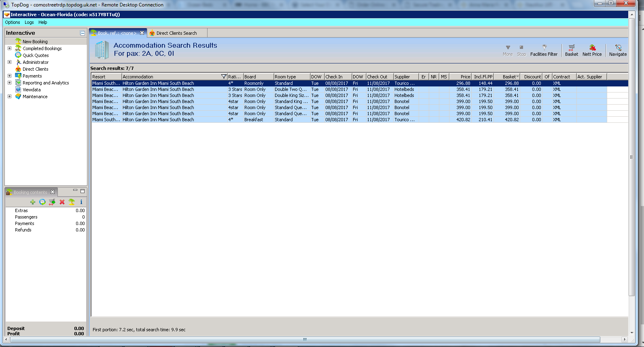This screenshot has height=347, width=644.
Task: Switch to the Direct Clients Search tab
Action: [177, 33]
